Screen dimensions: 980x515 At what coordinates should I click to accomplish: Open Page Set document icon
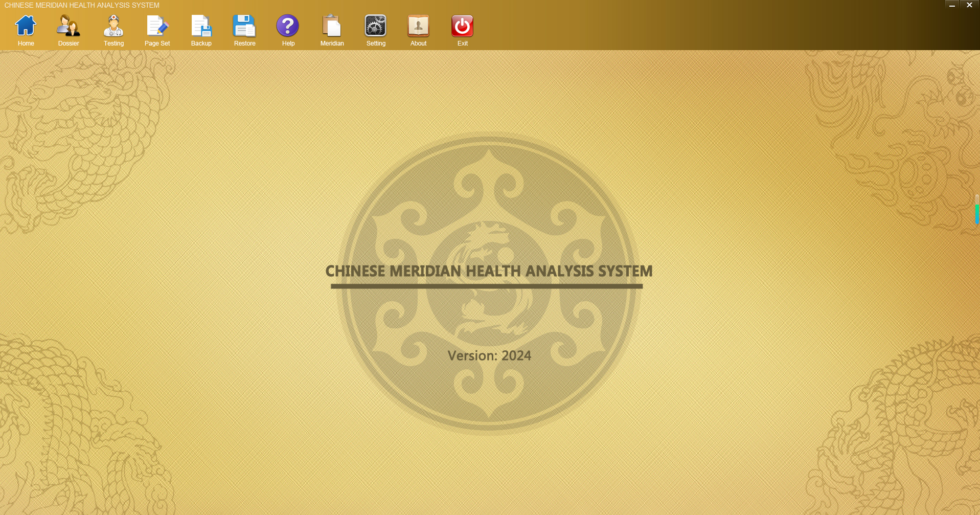click(157, 26)
